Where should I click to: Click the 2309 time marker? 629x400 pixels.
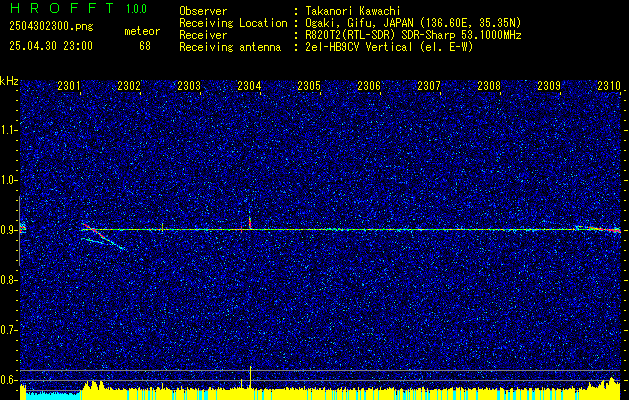pyautogui.click(x=549, y=85)
